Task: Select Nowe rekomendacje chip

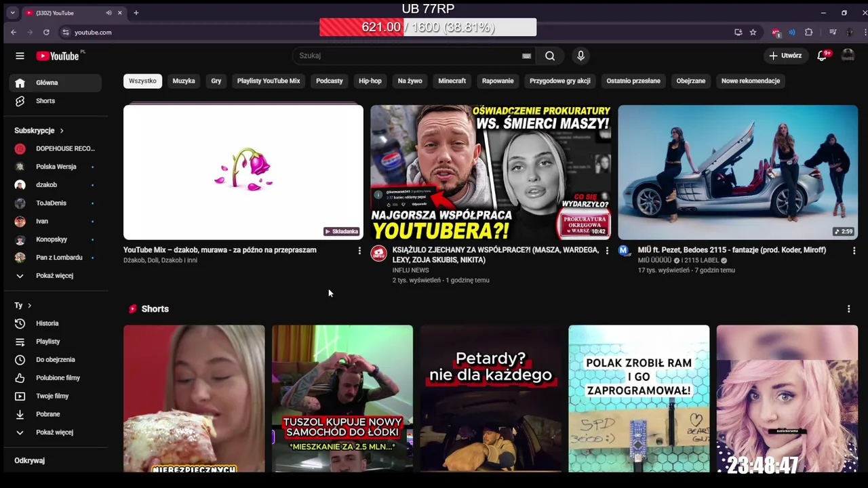Action: [751, 81]
